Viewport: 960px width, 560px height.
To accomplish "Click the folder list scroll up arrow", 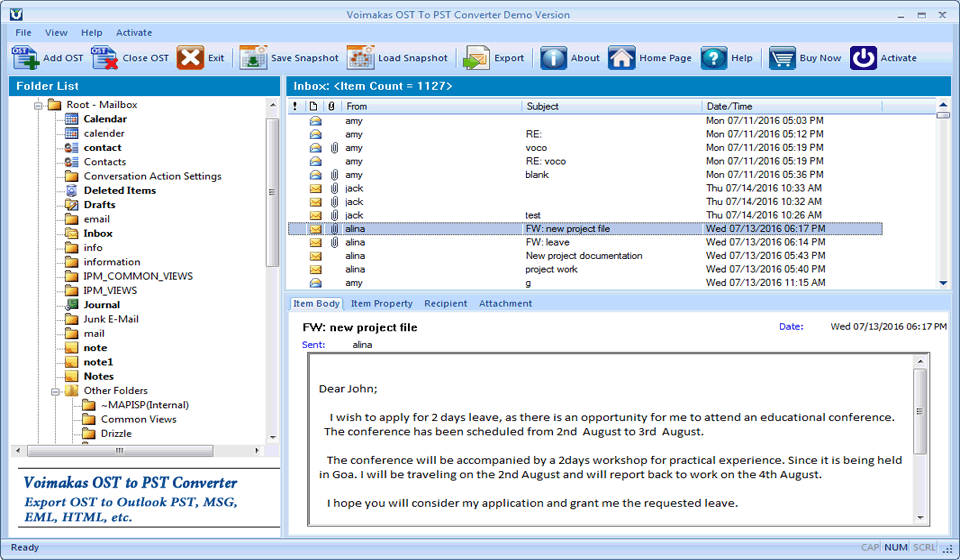I will pyautogui.click(x=272, y=105).
